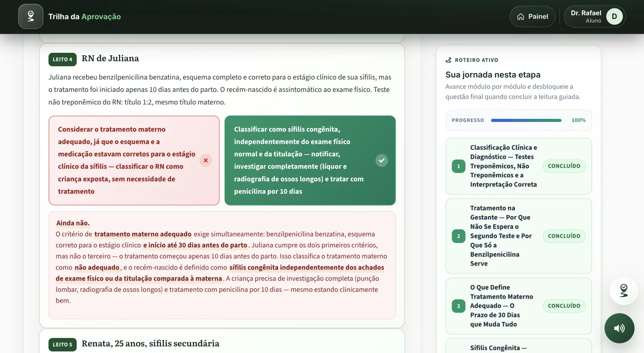The width and height of the screenshot is (644, 353).
Task: Click the red X icon on wrong answer
Action: [x=206, y=160]
